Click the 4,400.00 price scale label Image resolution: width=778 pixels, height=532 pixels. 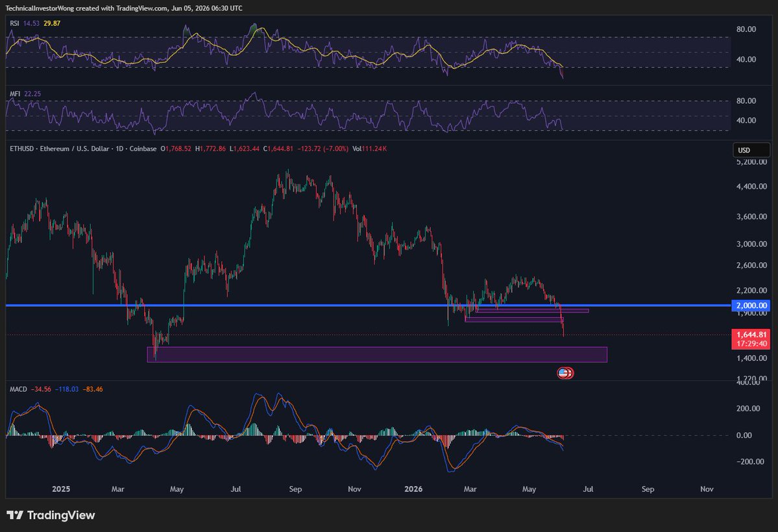click(751, 187)
